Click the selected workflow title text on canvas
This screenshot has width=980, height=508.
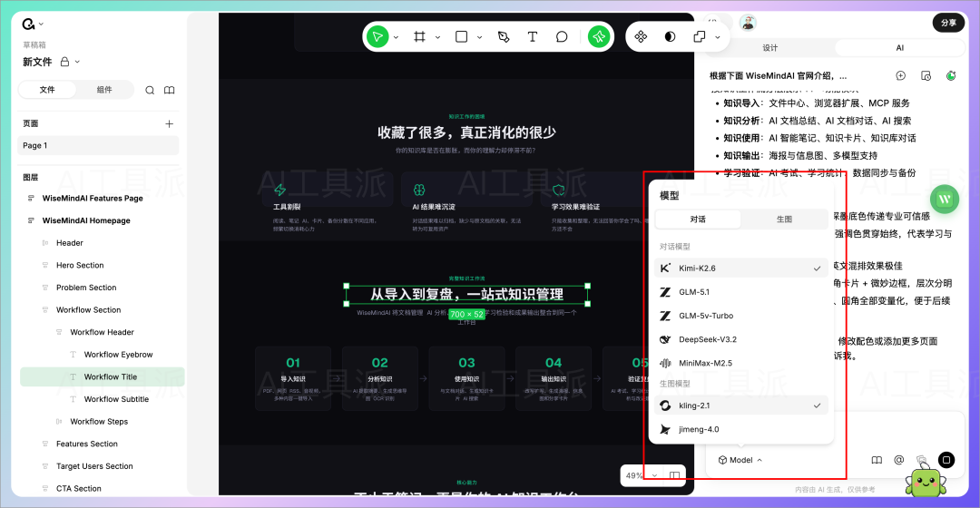[467, 294]
